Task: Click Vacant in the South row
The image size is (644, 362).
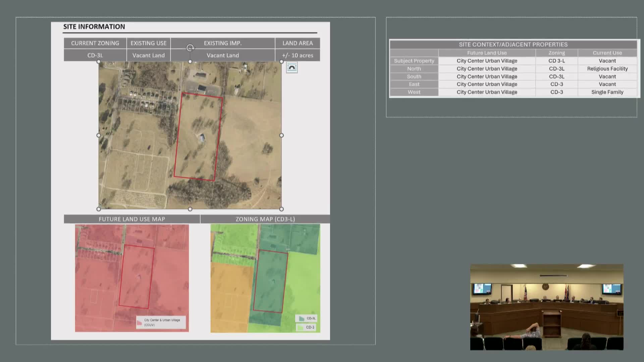Action: [607, 76]
